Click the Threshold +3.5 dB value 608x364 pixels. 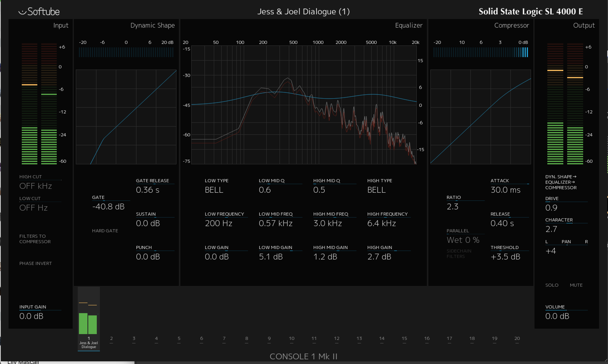[505, 257]
